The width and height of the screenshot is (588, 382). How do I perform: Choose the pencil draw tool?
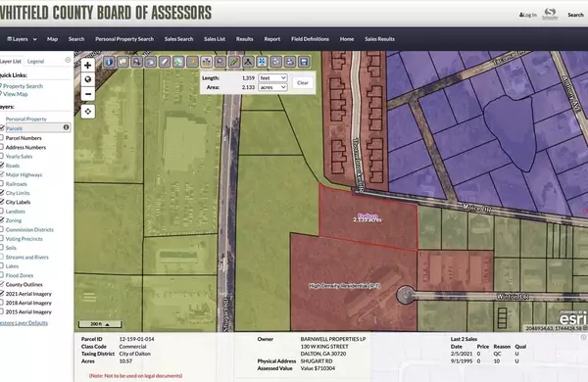(234, 62)
